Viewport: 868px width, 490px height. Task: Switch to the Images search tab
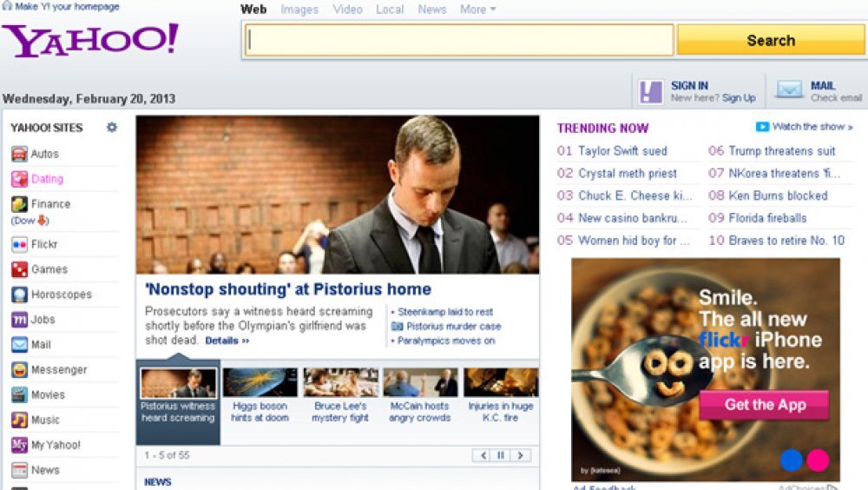(299, 10)
